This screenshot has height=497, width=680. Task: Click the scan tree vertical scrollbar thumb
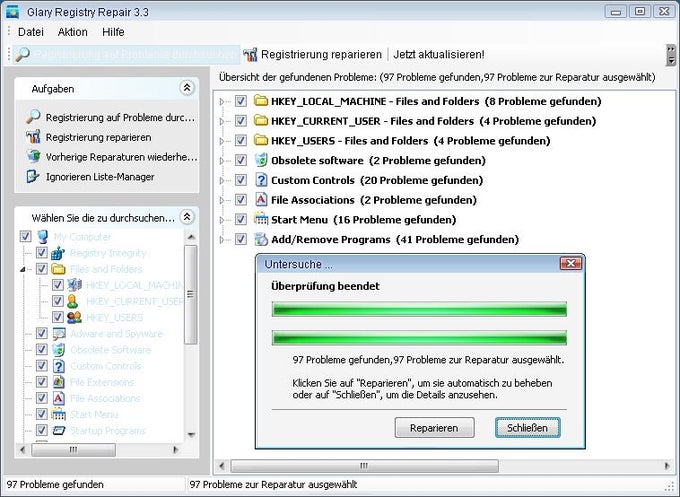click(190, 294)
